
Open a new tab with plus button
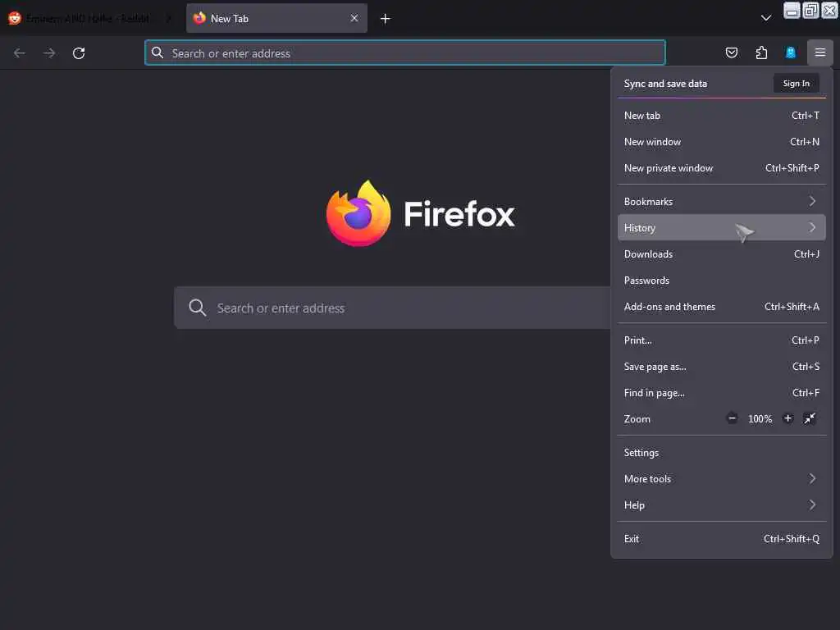pos(386,19)
